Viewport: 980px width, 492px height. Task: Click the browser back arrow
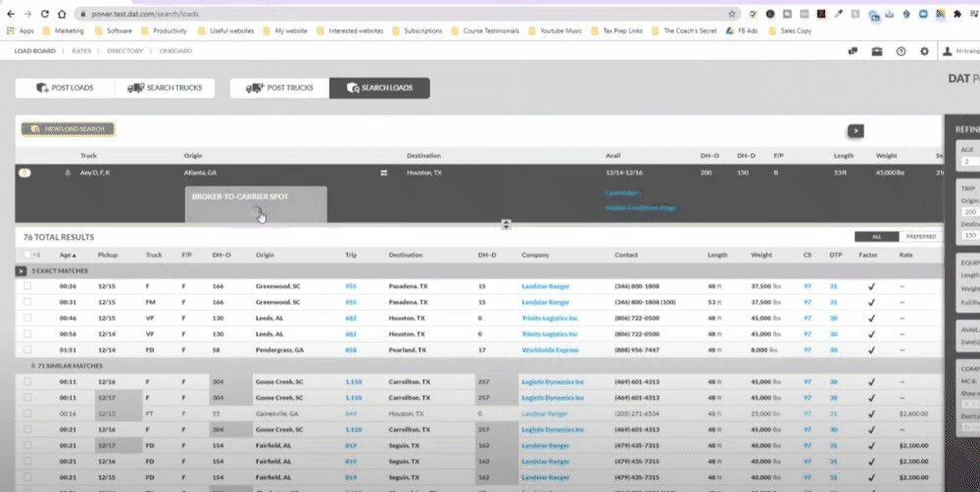click(11, 14)
